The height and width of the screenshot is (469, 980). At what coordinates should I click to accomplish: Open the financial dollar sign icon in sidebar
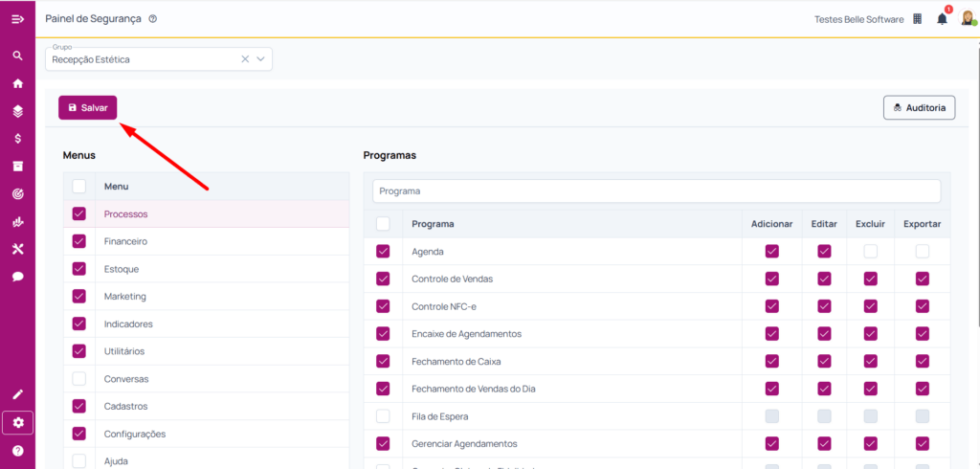17,139
